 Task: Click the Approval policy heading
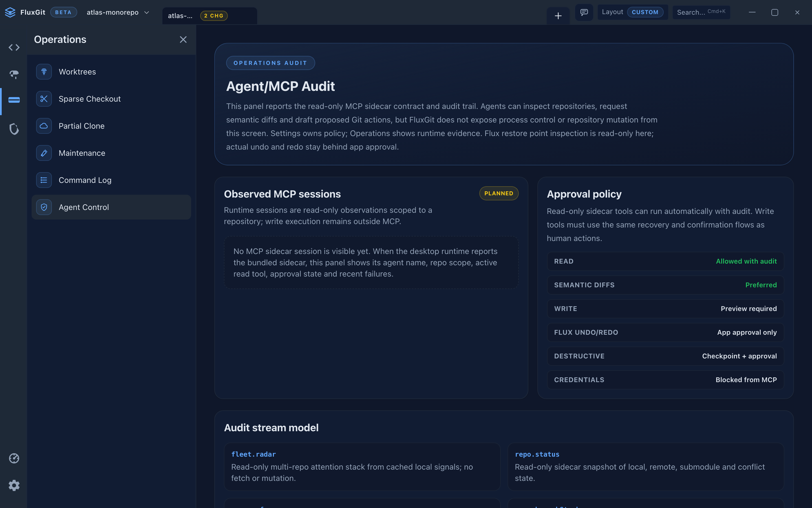[x=584, y=194]
